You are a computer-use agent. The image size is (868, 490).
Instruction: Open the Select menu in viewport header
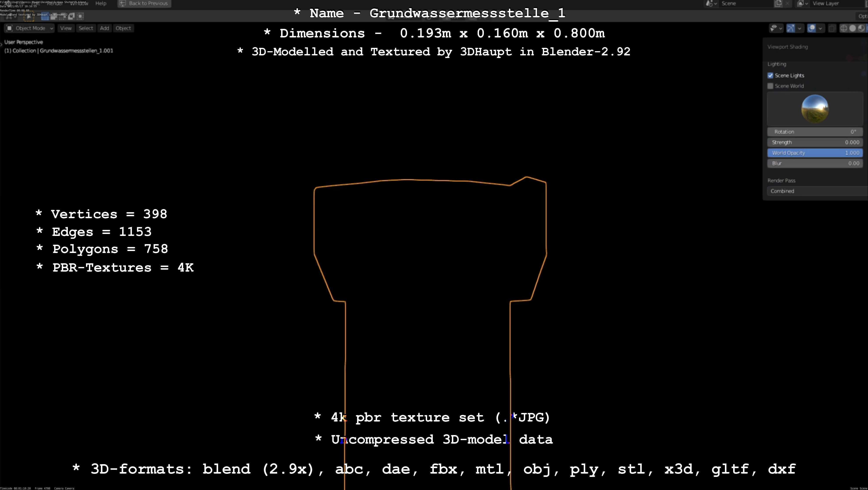86,28
